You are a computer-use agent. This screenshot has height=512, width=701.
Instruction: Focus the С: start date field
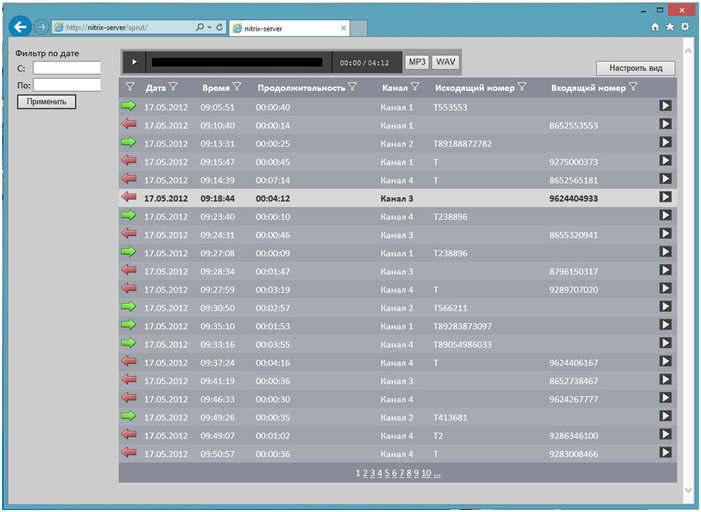tap(67, 68)
